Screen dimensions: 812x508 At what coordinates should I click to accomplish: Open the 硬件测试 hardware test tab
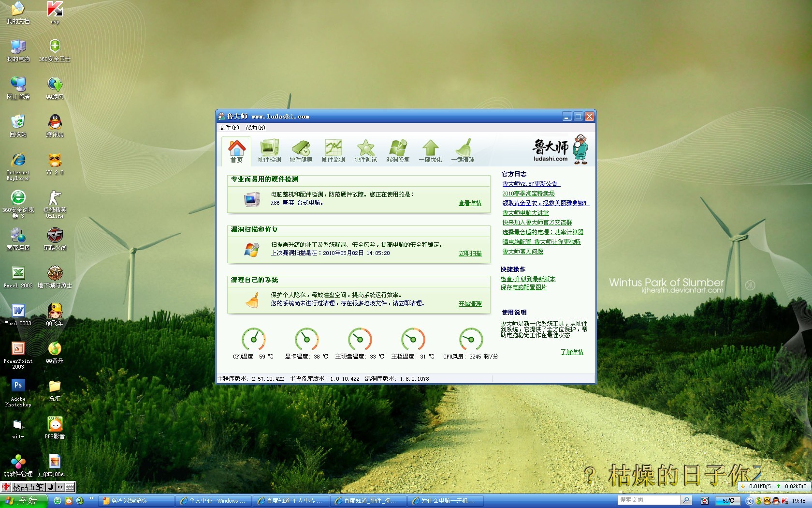click(365, 151)
